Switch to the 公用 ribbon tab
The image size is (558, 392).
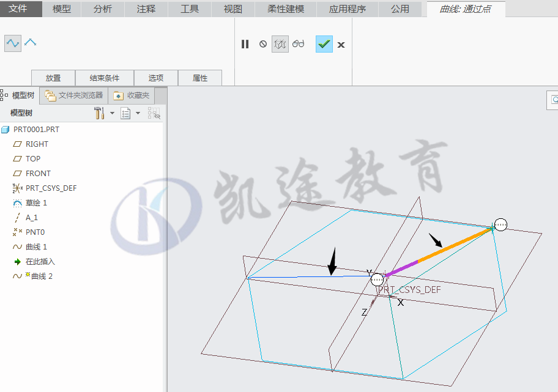point(400,9)
